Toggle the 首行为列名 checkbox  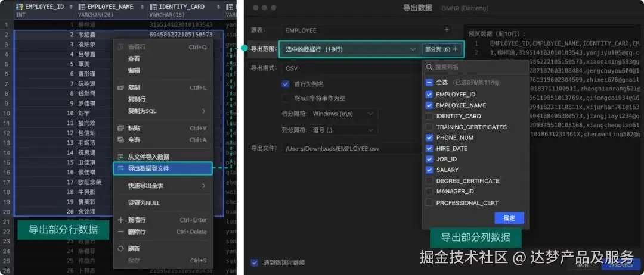point(286,84)
